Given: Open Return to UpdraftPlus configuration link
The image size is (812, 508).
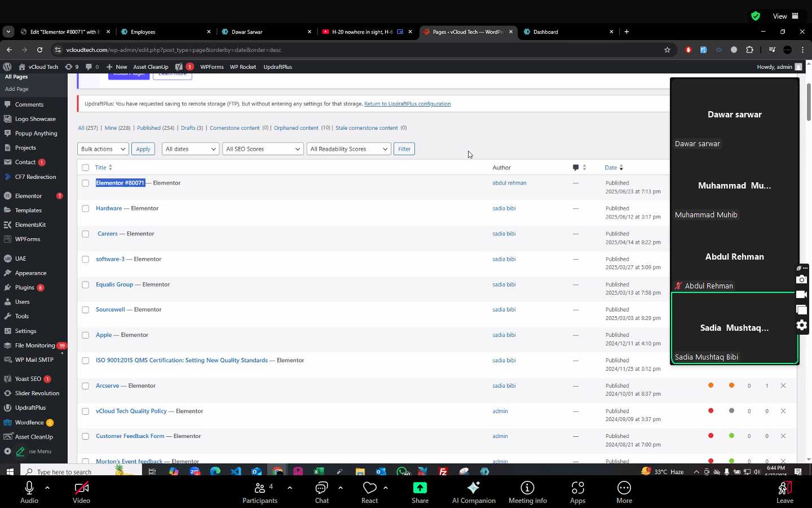Looking at the screenshot, I should [407, 104].
